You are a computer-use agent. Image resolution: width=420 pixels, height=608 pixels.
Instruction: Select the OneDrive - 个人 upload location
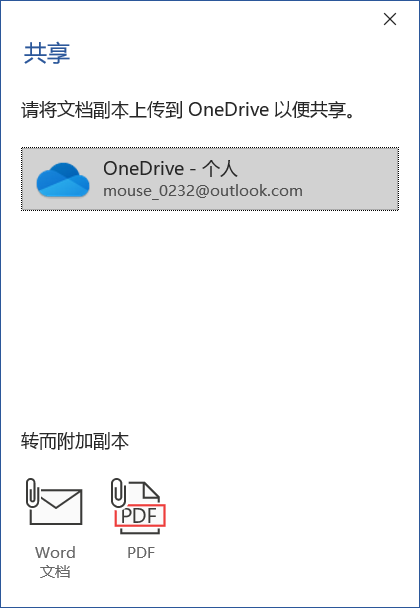click(x=210, y=179)
